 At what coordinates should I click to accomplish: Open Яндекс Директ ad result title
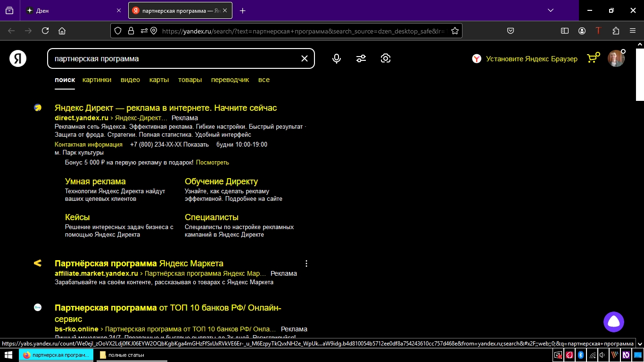click(x=165, y=108)
